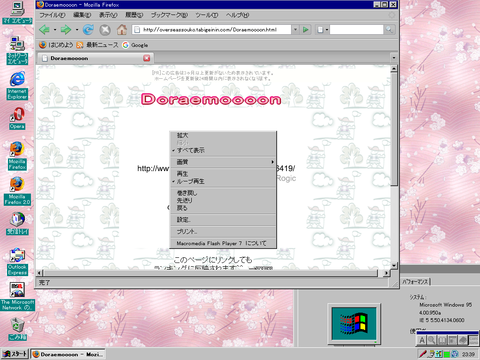Open the ファイル menu
This screenshot has height=360, width=480.
pyautogui.click(x=52, y=15)
